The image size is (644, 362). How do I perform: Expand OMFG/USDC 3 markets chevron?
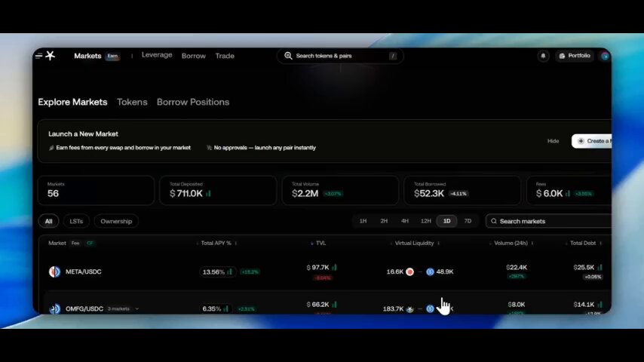[136, 308]
